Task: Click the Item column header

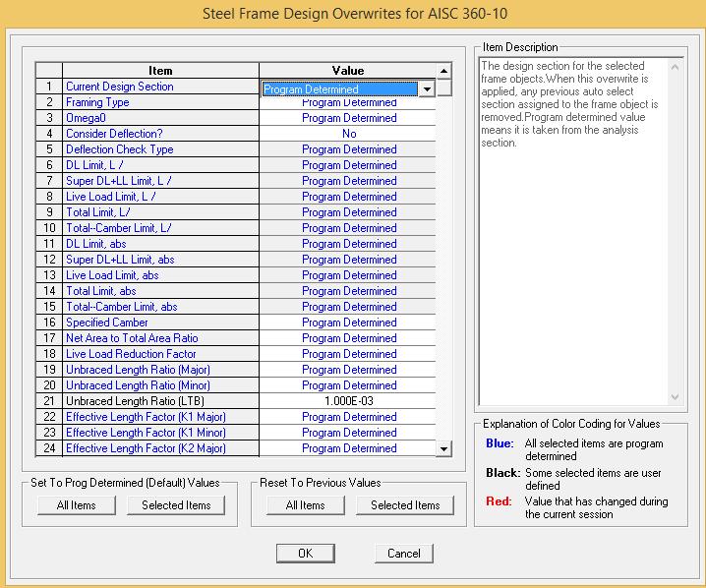Action: click(x=160, y=71)
